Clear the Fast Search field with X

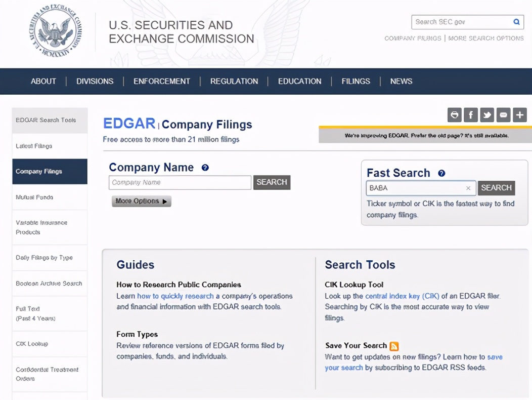(x=468, y=188)
